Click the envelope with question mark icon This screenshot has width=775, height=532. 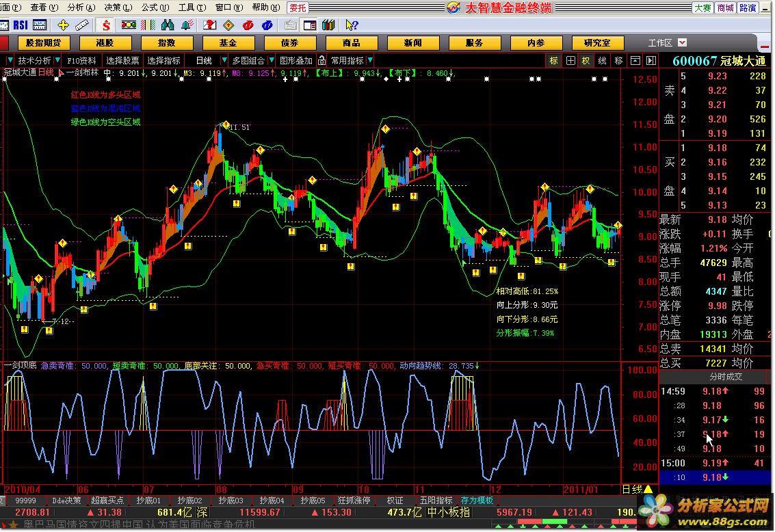coord(209,25)
